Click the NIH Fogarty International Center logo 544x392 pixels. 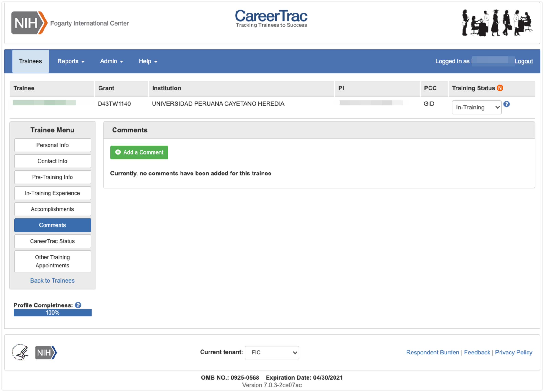pyautogui.click(x=70, y=23)
